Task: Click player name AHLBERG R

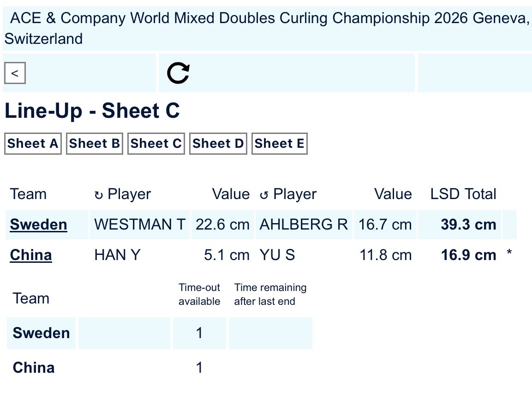Action: pyautogui.click(x=304, y=225)
